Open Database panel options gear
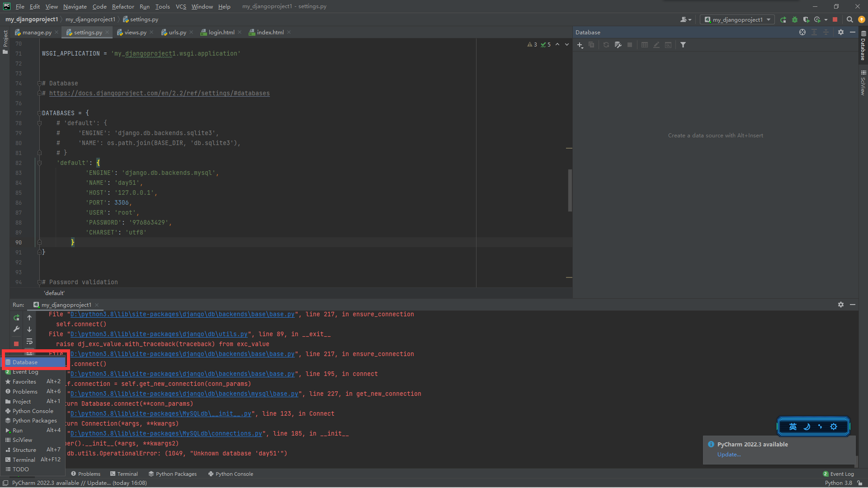Viewport: 868px width, 488px height. [x=841, y=32]
